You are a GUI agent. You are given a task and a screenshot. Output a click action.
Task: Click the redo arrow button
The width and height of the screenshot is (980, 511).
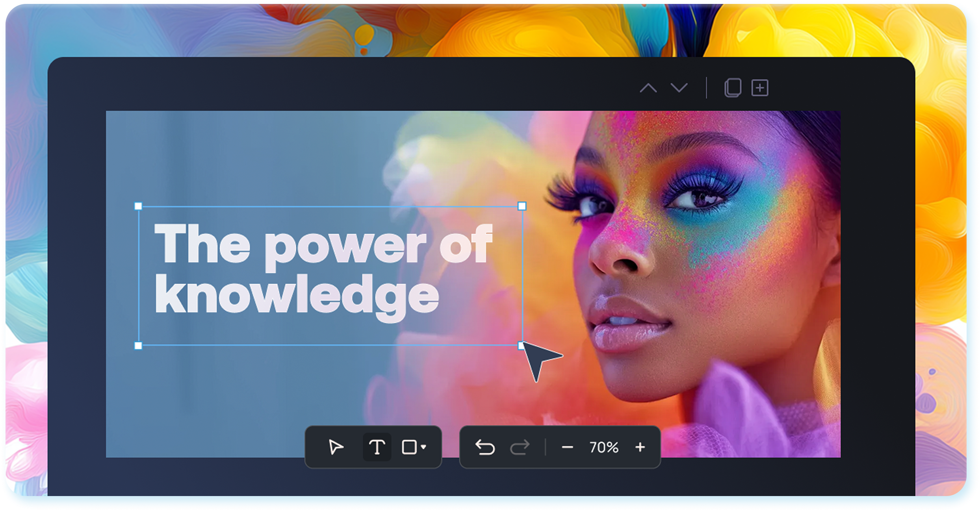pyautogui.click(x=520, y=447)
